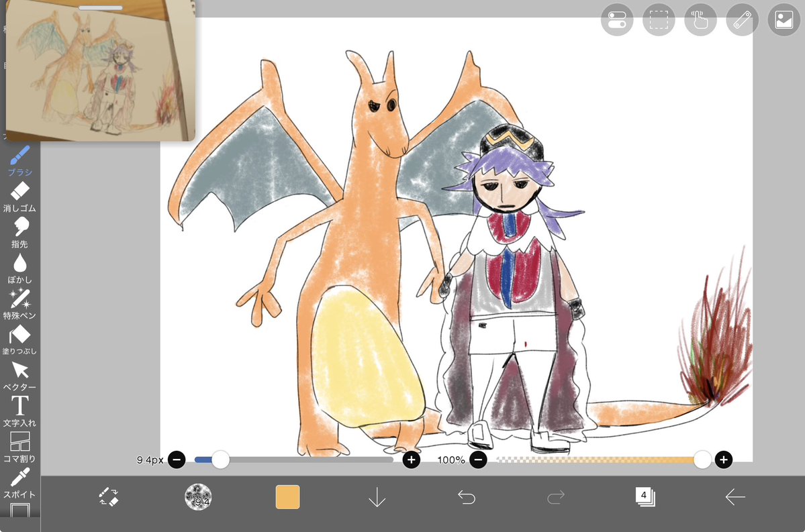Decrease opacity with minus button
Image resolution: width=805 pixels, height=532 pixels.
(x=478, y=460)
